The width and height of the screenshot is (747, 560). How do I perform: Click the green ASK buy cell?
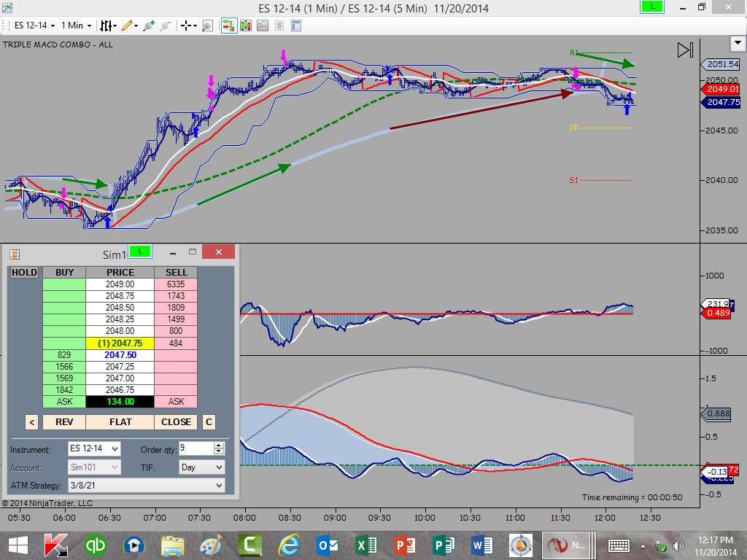pyautogui.click(x=64, y=402)
